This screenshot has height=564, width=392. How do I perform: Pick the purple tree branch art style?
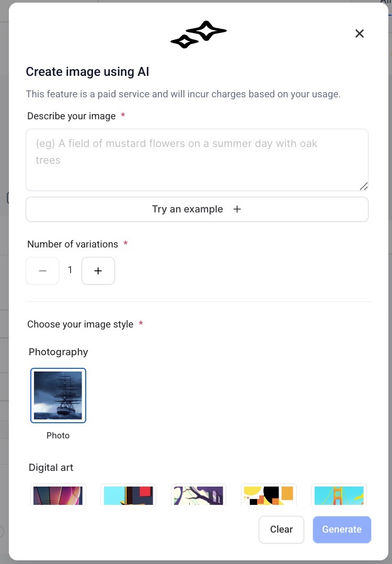click(199, 494)
